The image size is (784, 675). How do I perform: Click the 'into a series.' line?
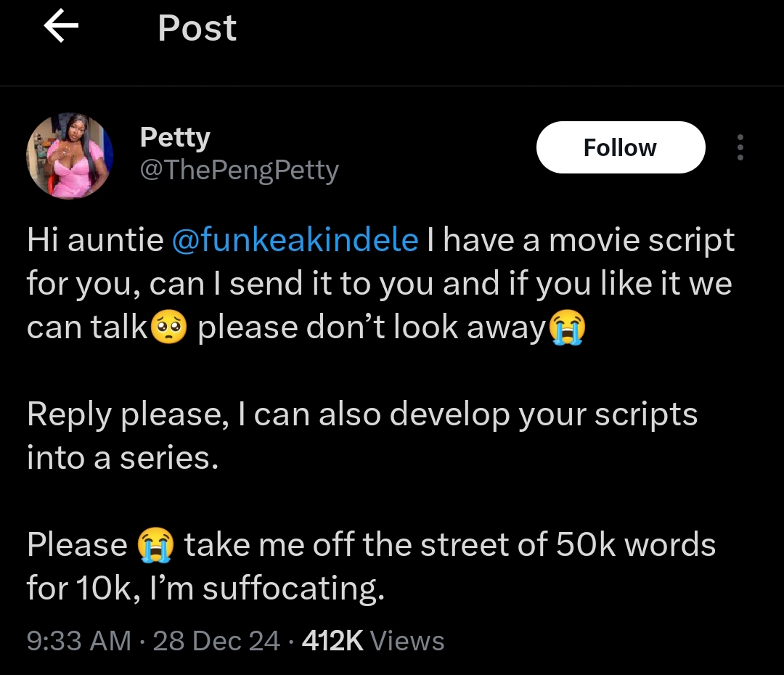[x=122, y=459]
